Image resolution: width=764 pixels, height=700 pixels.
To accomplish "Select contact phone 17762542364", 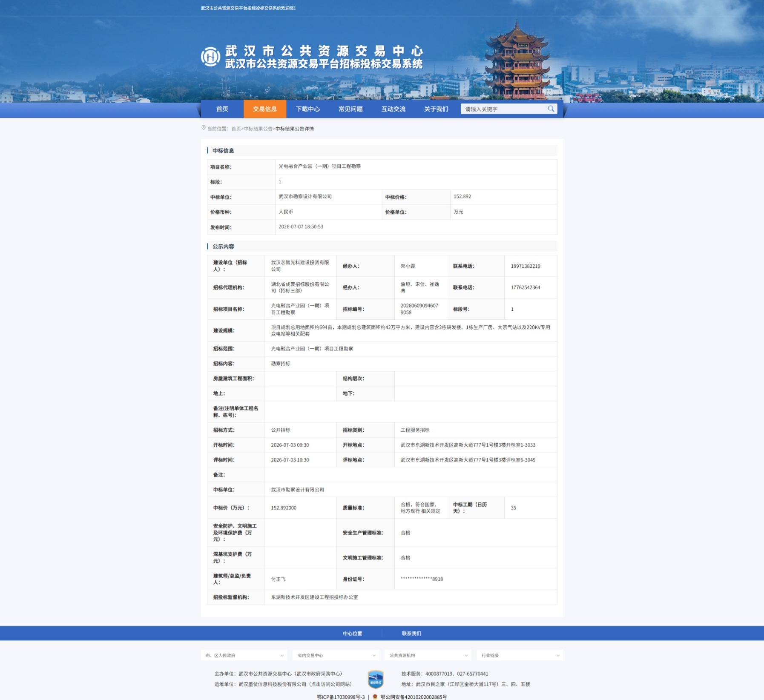I will [526, 287].
